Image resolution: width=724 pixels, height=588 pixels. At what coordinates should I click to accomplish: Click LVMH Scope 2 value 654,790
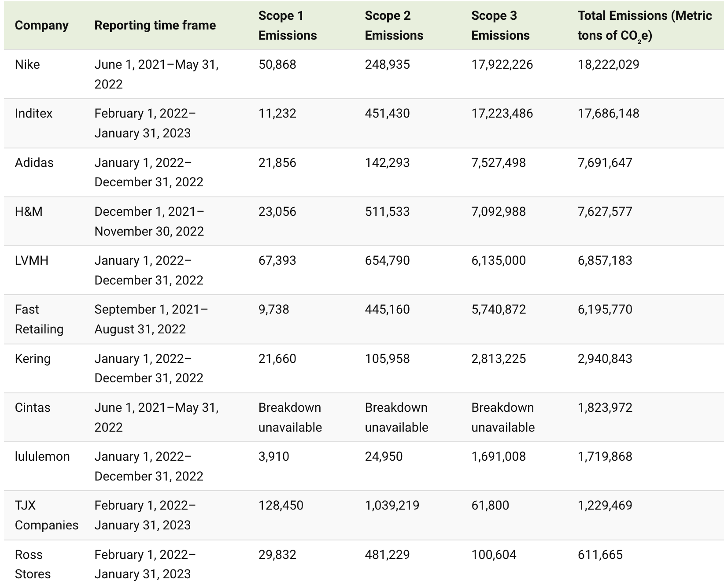tap(388, 261)
